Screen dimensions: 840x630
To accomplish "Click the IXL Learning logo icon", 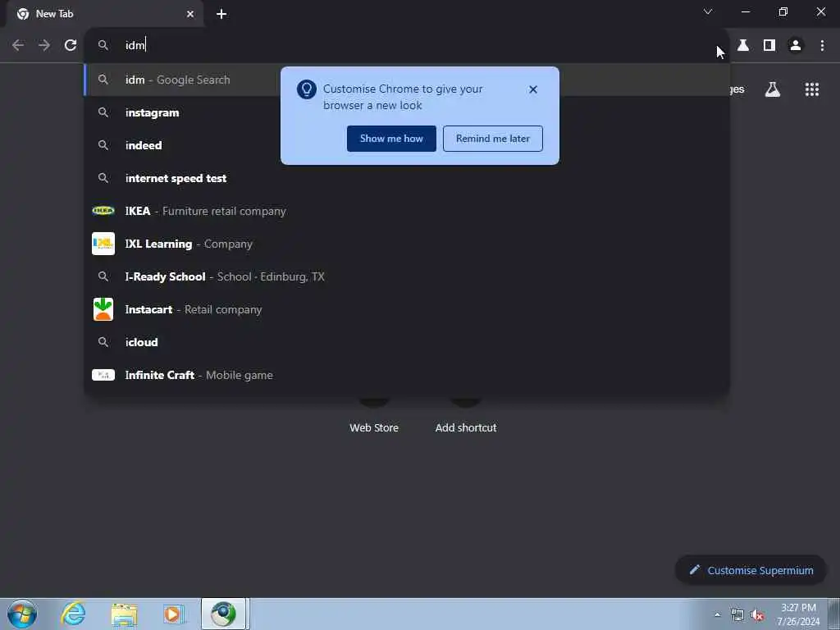I will [103, 244].
